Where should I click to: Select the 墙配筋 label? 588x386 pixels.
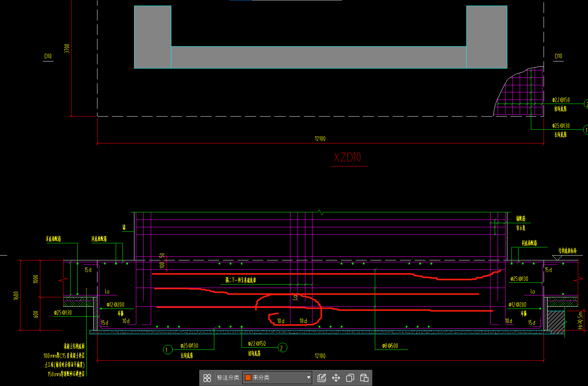coord(521,218)
